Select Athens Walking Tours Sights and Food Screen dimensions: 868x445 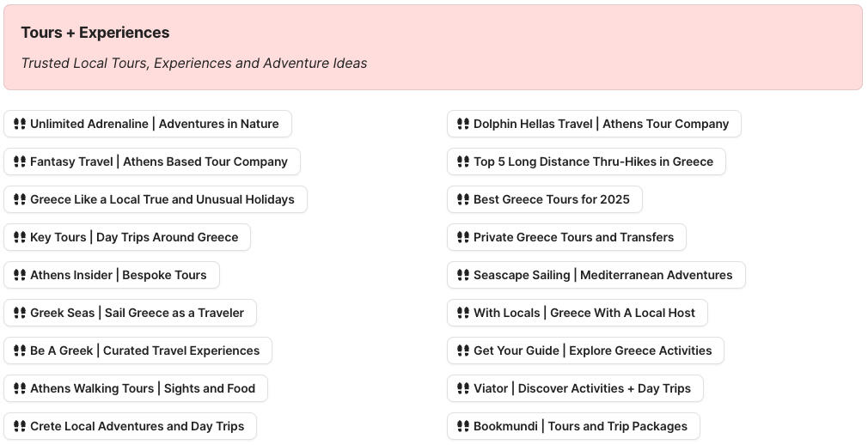tap(142, 388)
